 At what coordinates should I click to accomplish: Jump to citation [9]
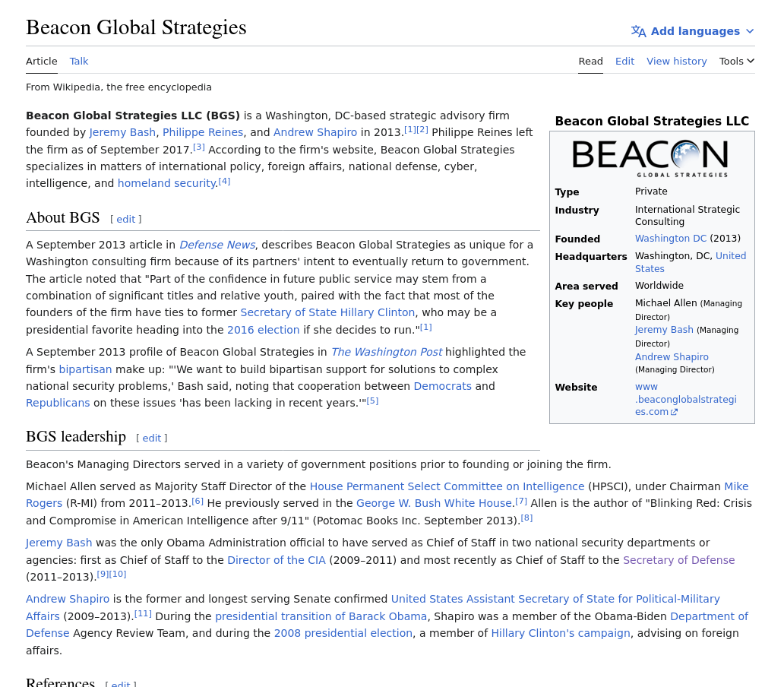[x=103, y=574]
